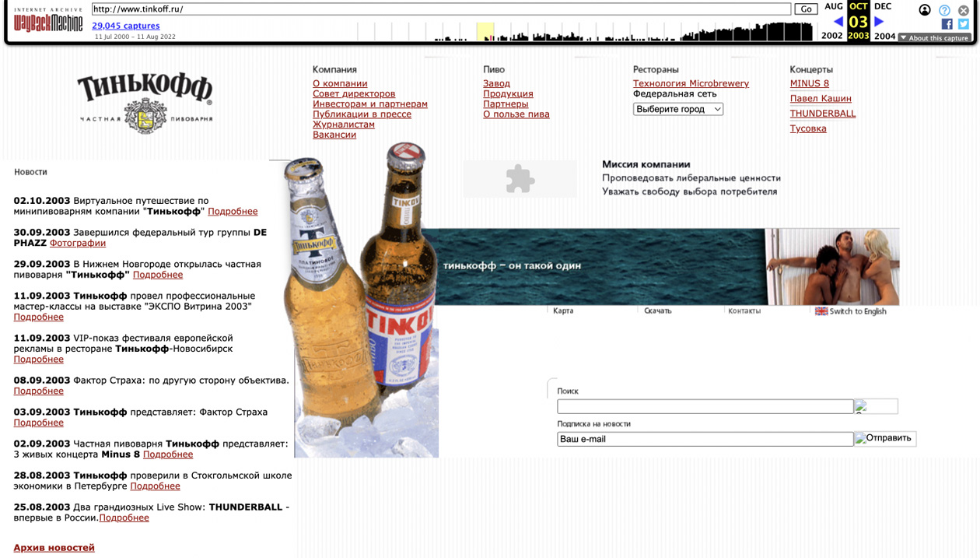Open Подробнее for Minus 8 concerts news
The image size is (980, 558).
tap(168, 454)
